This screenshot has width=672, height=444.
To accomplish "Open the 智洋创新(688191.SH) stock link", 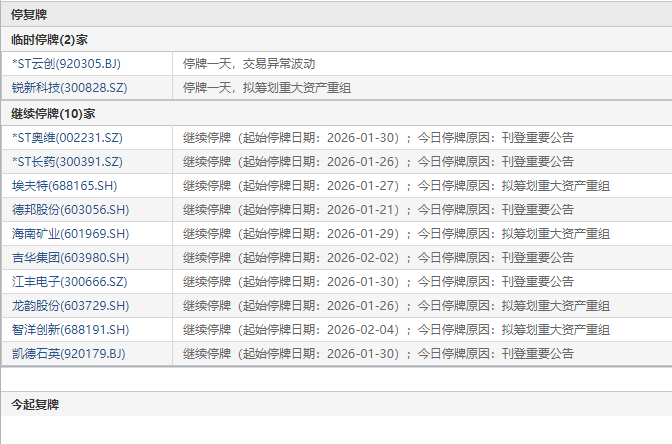I will 71,330.
